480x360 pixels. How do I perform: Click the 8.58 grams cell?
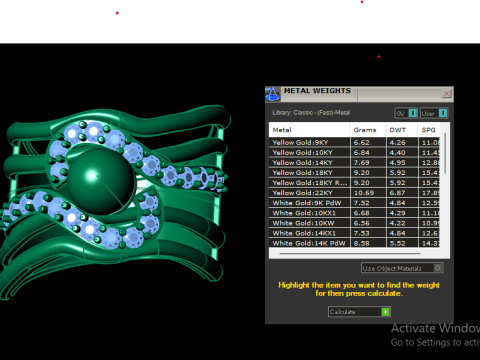tap(368, 243)
